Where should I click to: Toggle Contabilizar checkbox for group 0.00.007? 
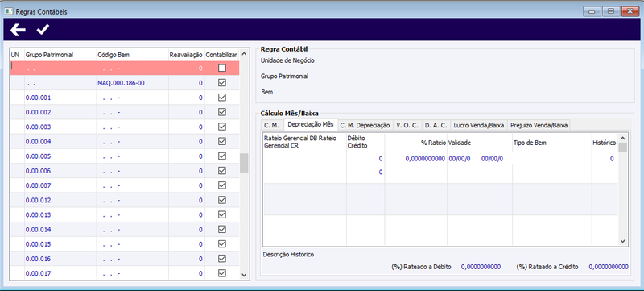[222, 185]
